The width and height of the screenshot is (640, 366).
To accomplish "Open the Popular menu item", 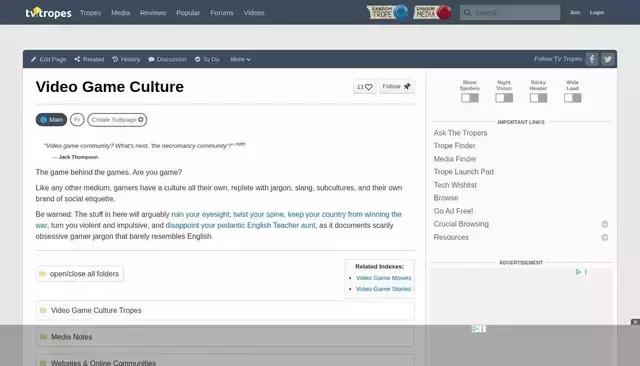I will click(x=188, y=13).
